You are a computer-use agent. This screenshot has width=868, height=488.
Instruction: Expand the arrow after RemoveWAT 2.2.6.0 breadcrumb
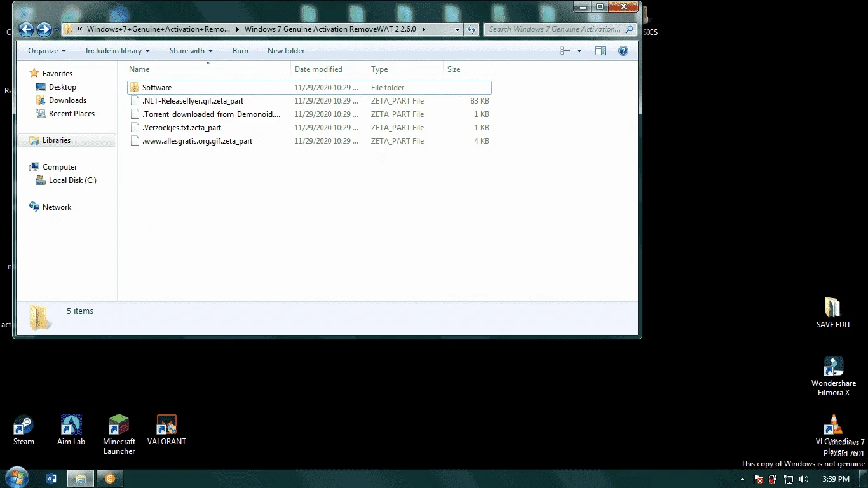coord(423,29)
